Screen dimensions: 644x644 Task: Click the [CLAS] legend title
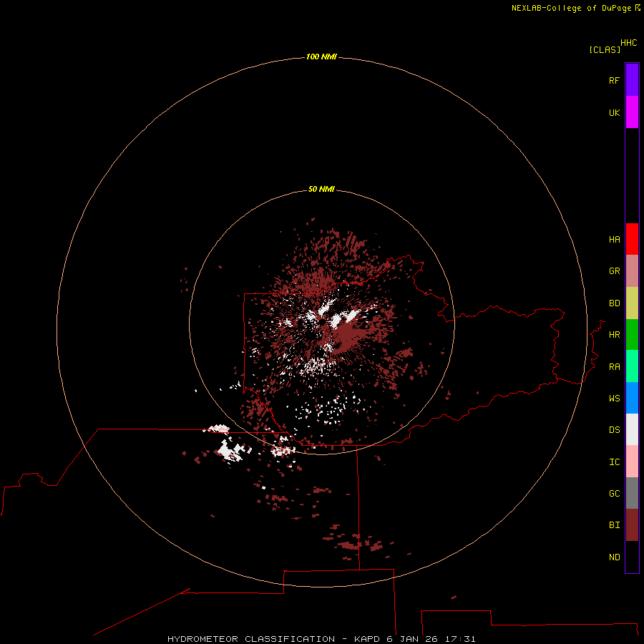pos(605,49)
